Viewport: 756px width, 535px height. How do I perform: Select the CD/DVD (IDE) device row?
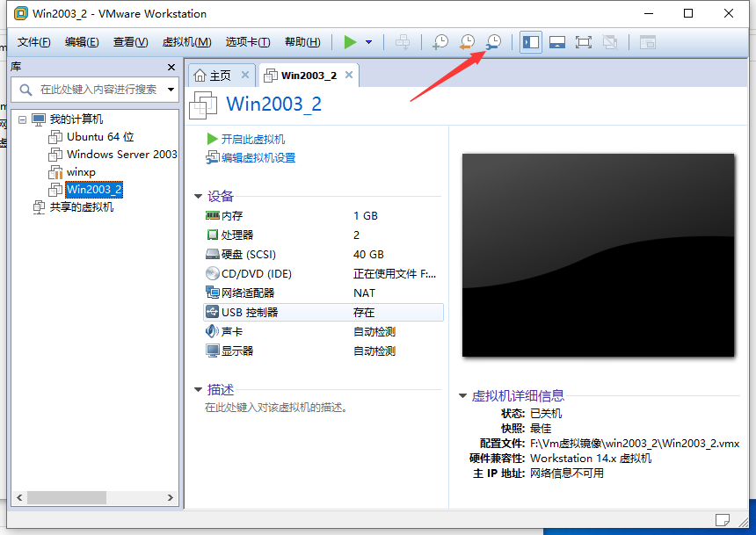(323, 274)
